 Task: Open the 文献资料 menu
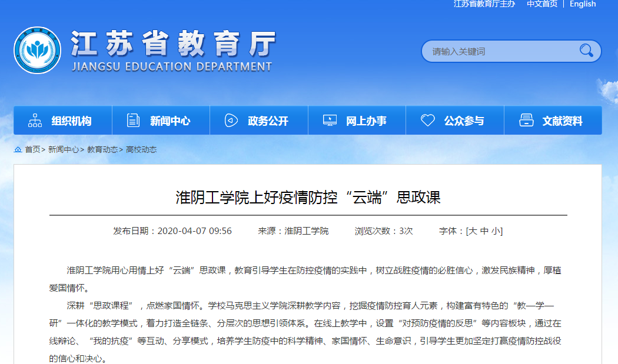pos(562,121)
